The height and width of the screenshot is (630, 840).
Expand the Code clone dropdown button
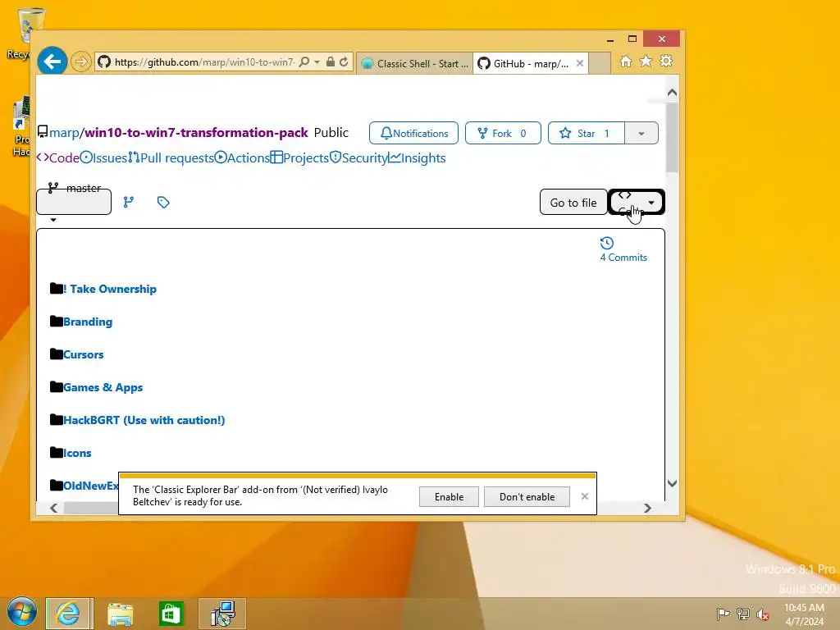(x=637, y=202)
